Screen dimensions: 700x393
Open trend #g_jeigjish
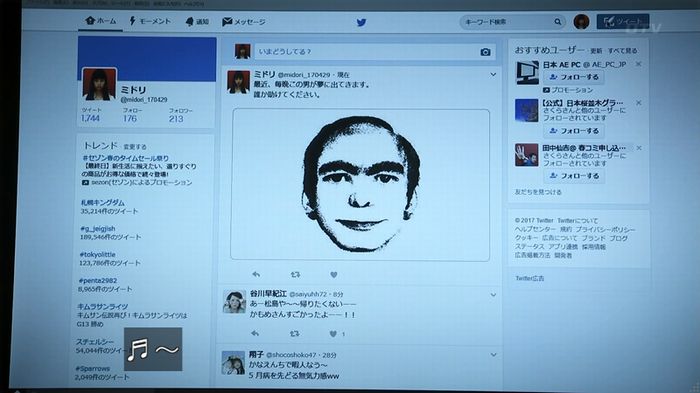coord(98,229)
